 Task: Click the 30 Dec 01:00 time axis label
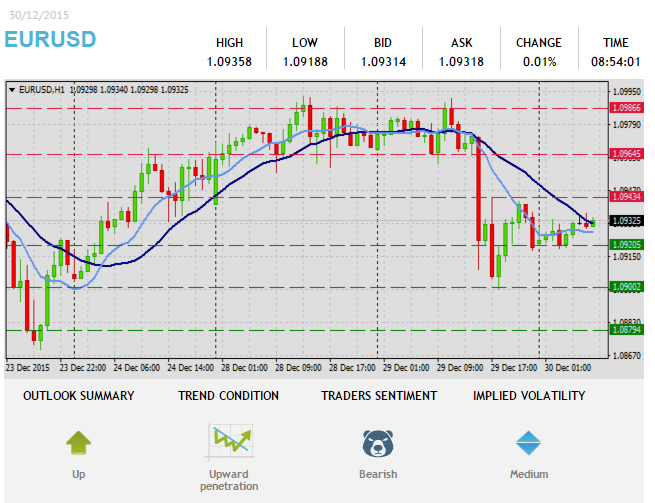tap(568, 368)
